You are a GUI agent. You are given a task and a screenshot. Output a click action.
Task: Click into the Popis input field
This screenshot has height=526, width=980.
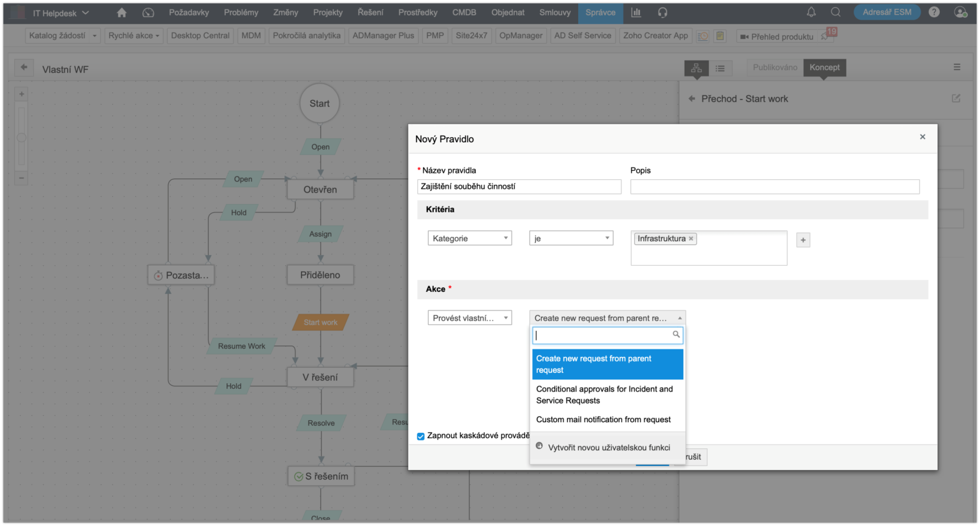click(x=775, y=187)
